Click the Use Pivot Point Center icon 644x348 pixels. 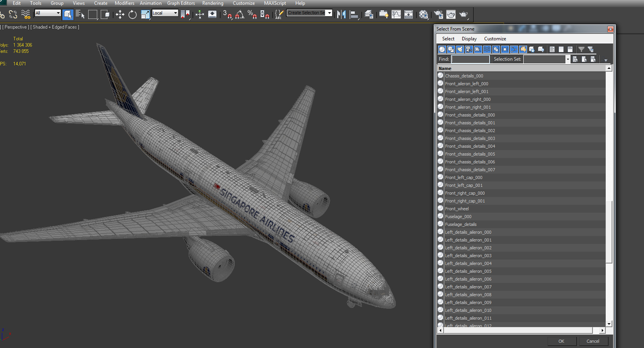[x=186, y=14]
